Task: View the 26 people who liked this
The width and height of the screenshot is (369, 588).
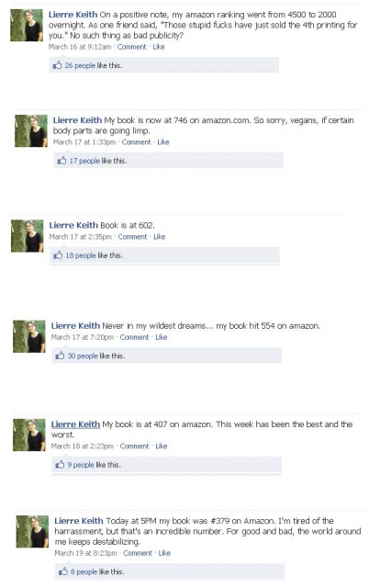Action: (80, 65)
